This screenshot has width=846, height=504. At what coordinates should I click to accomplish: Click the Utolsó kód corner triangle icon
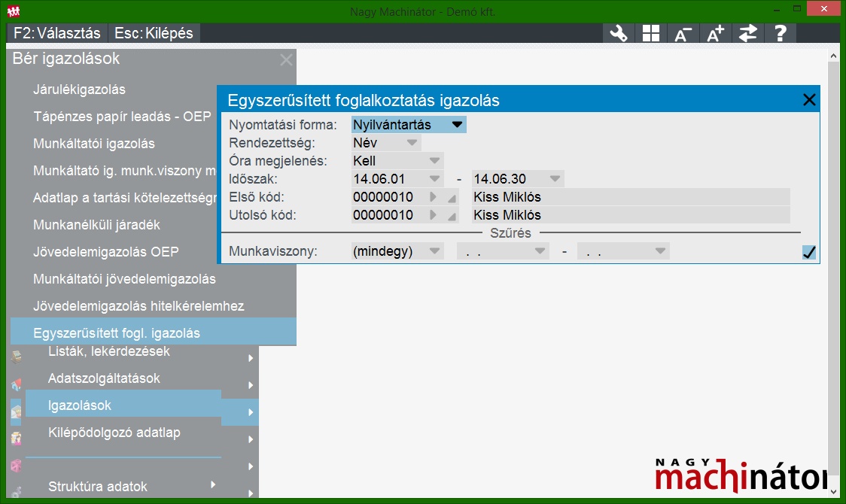coord(452,217)
